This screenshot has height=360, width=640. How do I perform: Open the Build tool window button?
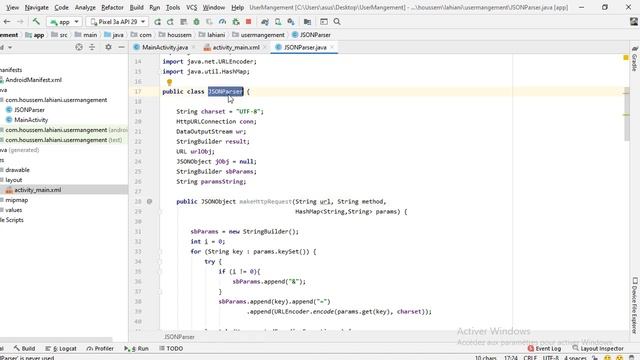point(24,349)
